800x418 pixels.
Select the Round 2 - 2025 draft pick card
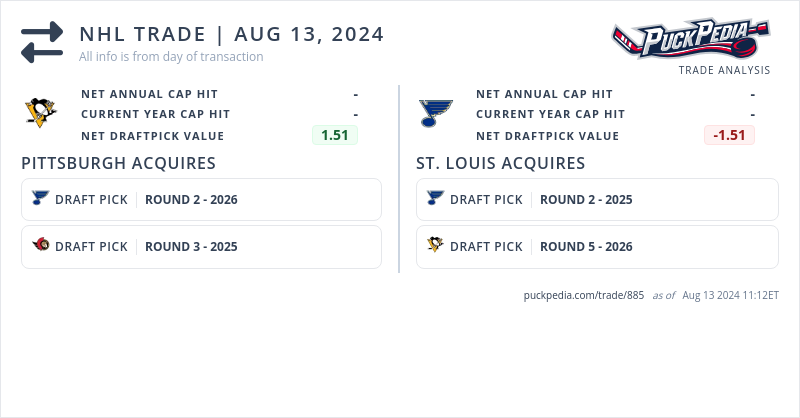click(x=596, y=199)
